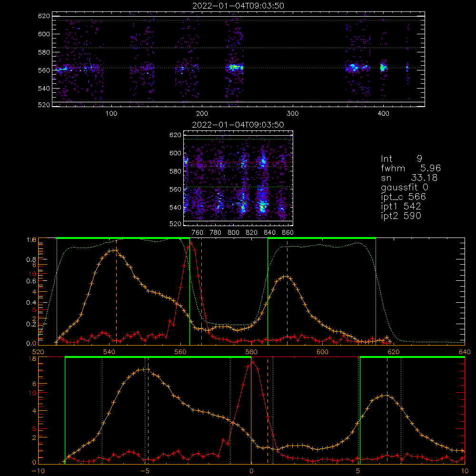
Task: Click x-axis label 300 on top image
Action: 293,114
